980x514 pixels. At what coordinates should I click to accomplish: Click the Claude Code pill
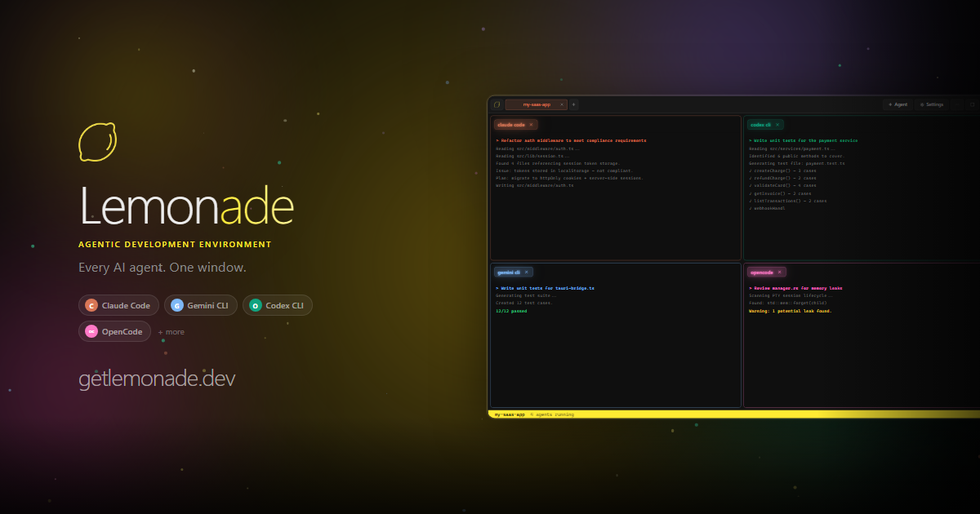(x=118, y=305)
